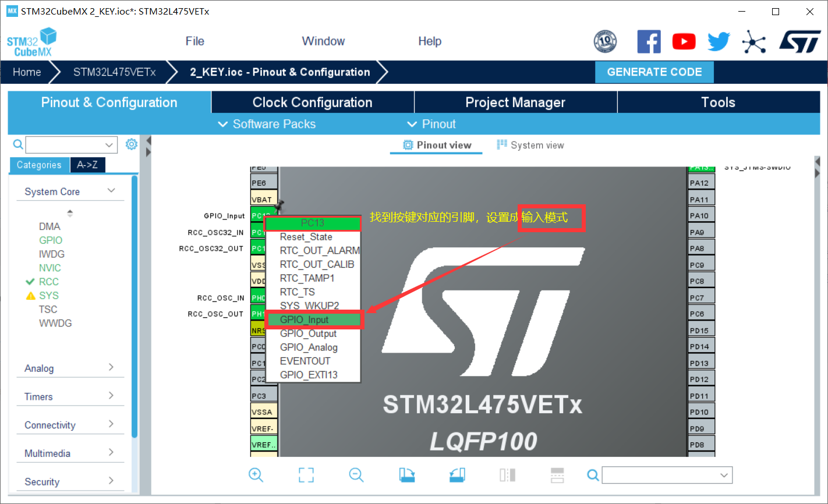Image resolution: width=828 pixels, height=504 pixels.
Task: Click the 2_KEY.ioc breadcrumb
Action: pyautogui.click(x=280, y=72)
